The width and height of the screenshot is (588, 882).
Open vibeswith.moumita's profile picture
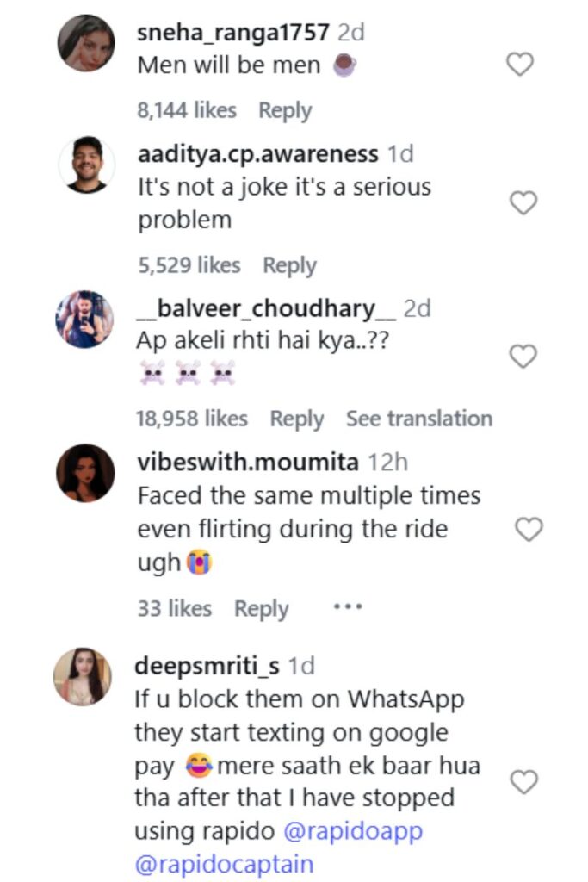[86, 472]
